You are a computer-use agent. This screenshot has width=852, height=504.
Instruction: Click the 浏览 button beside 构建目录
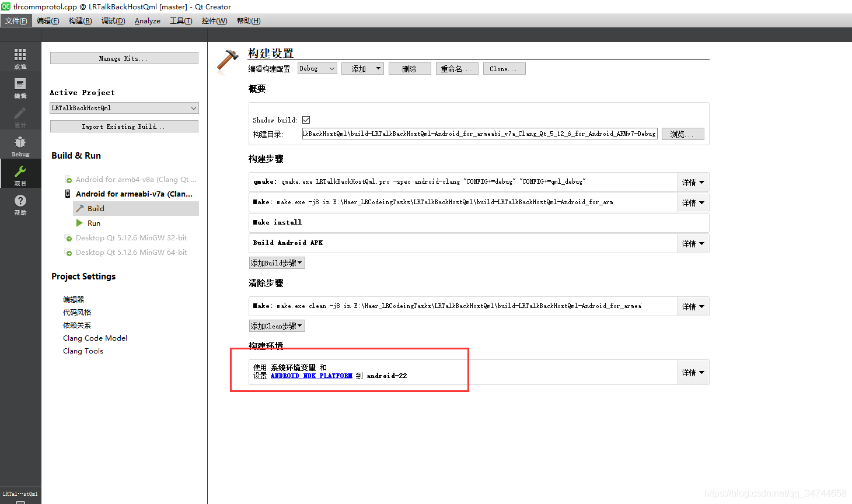[x=682, y=134]
